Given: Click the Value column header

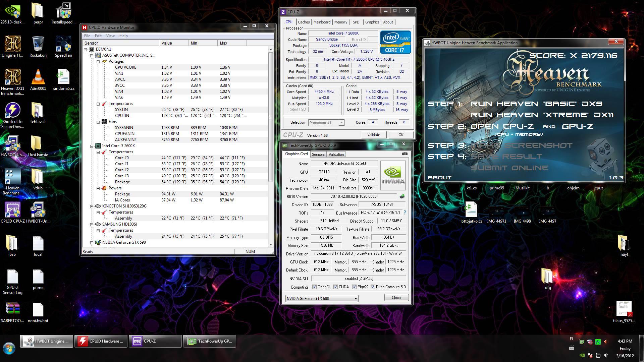Looking at the screenshot, I should point(173,43).
